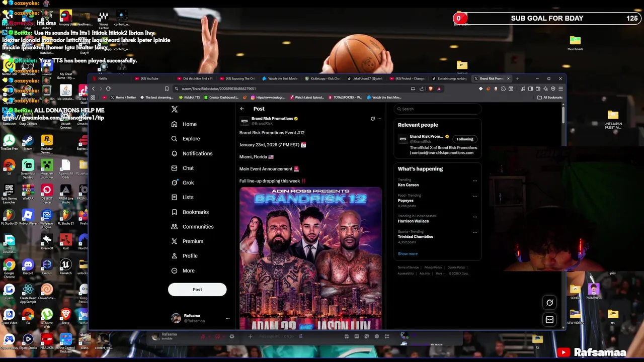Open Roblox Player desktop shortcut
The height and width of the screenshot is (362, 644).
coord(28,217)
